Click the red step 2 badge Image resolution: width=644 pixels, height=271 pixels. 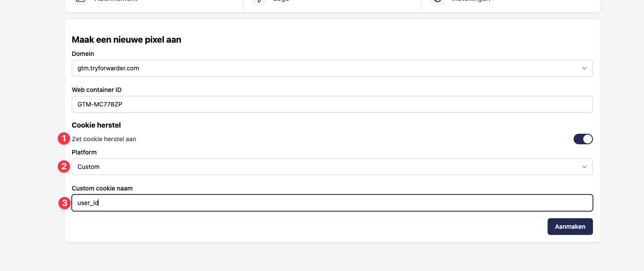pos(64,167)
